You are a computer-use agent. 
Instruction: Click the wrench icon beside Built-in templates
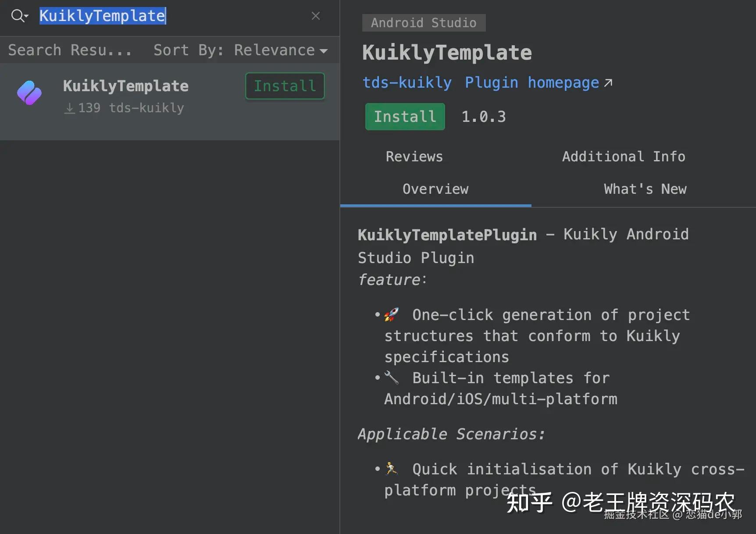[x=392, y=377]
